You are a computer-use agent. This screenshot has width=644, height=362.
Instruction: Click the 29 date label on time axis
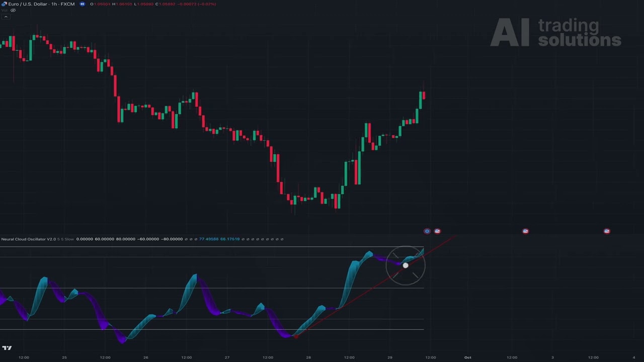pyautogui.click(x=390, y=357)
